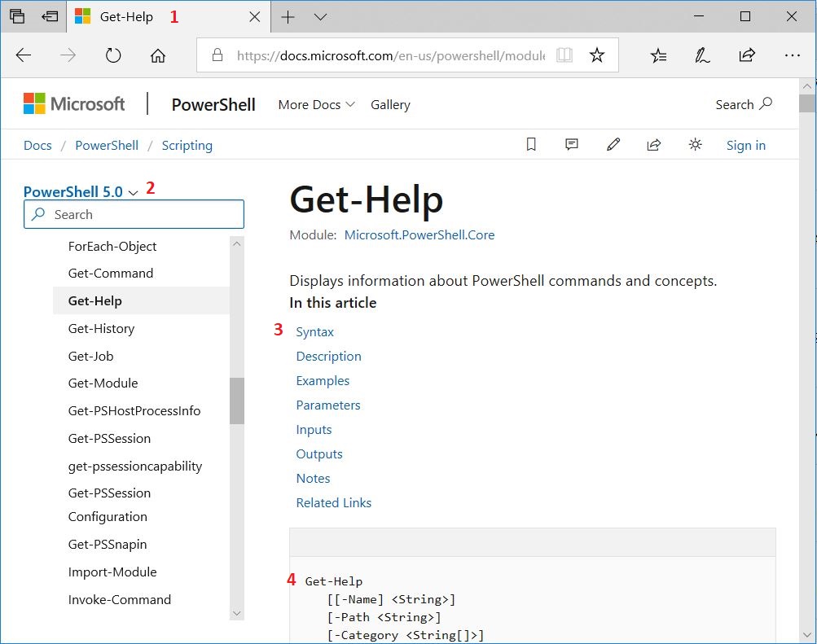
Task: Select Get-Module in the sidebar
Action: coord(103,383)
